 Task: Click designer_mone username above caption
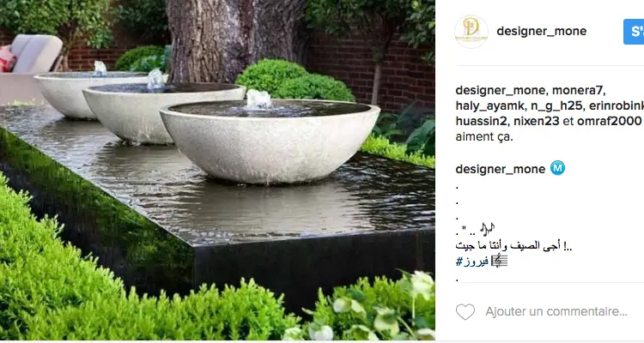click(x=501, y=169)
